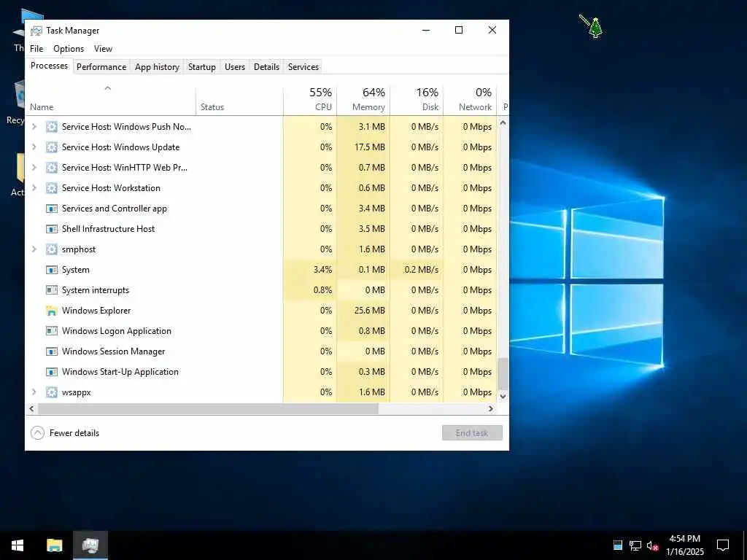Screen dimensions: 747x560
Task: Click the System process icon
Action: tap(52, 270)
